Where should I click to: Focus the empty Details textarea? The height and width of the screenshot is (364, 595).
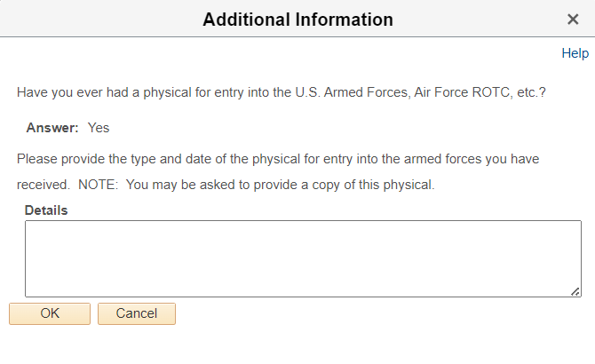point(303,257)
